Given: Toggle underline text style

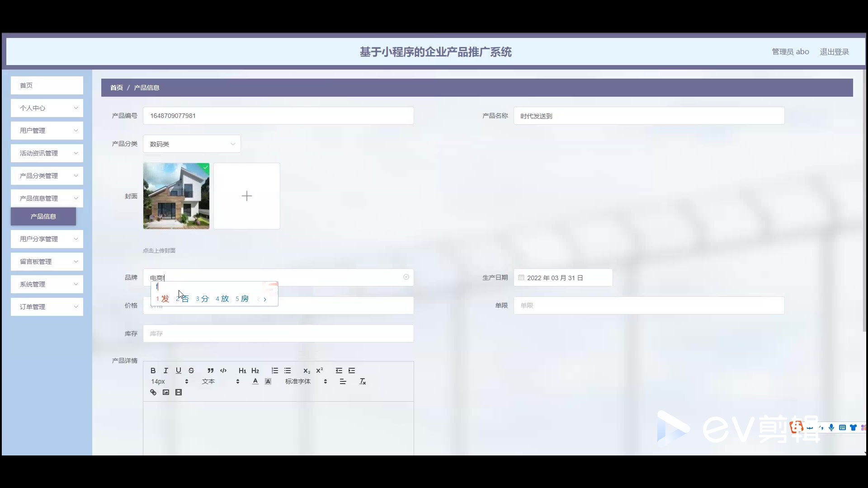Looking at the screenshot, I should tap(179, 371).
